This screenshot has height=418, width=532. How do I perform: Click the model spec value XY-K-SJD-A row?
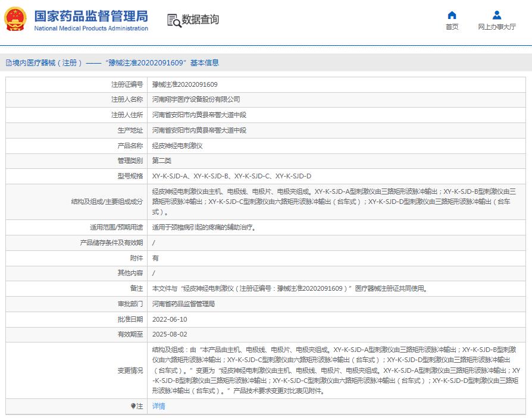[231, 176]
